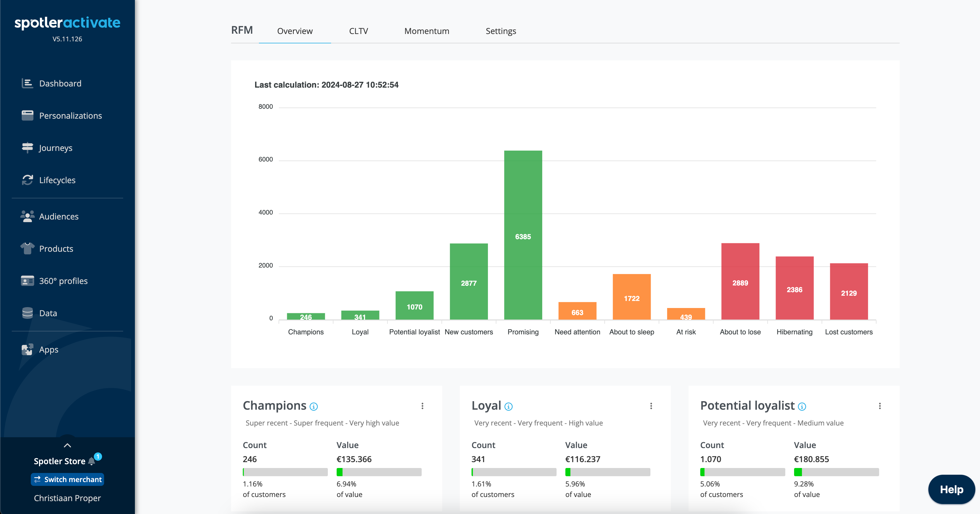Click the Champions bar showing 246
Image resolution: width=980 pixels, height=514 pixels.
click(306, 316)
